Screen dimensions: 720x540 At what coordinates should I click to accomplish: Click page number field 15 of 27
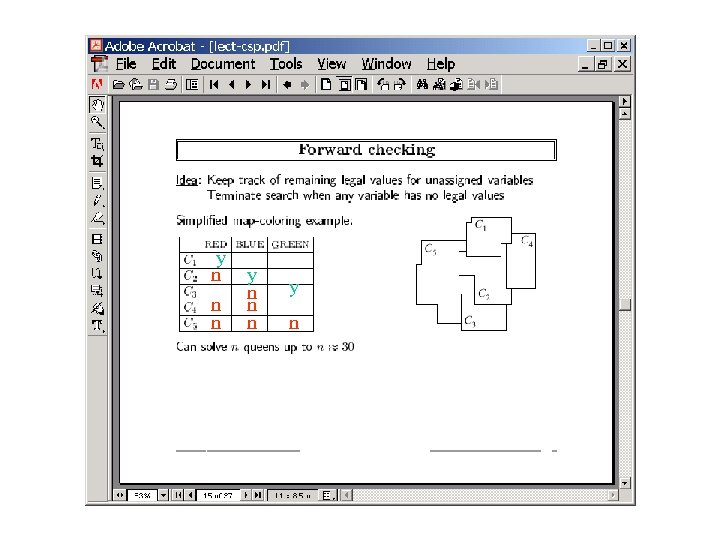click(x=218, y=495)
